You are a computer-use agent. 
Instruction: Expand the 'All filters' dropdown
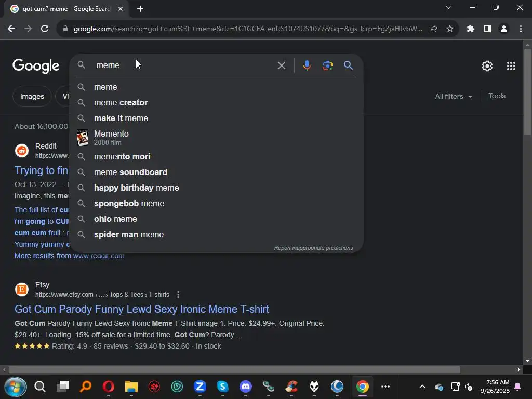(x=453, y=96)
